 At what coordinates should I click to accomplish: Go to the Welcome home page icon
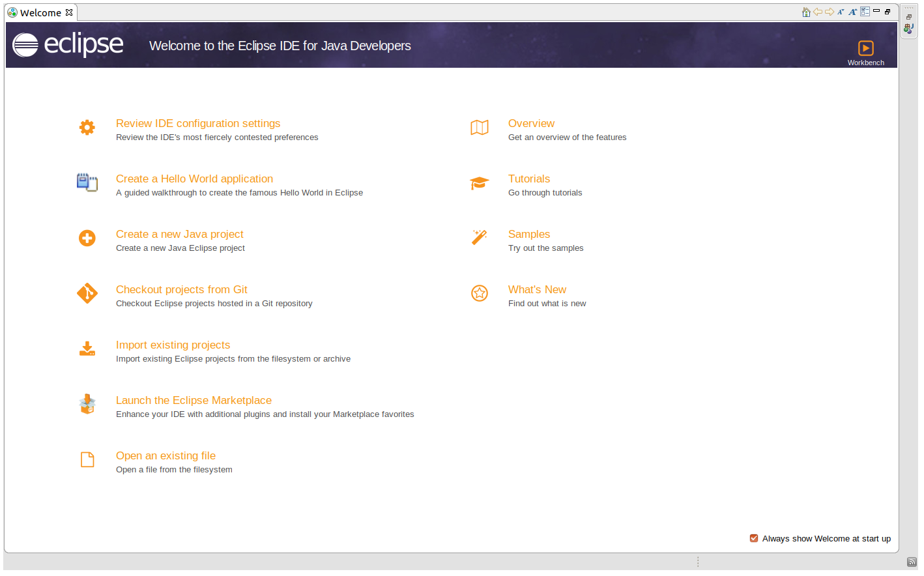pos(806,12)
